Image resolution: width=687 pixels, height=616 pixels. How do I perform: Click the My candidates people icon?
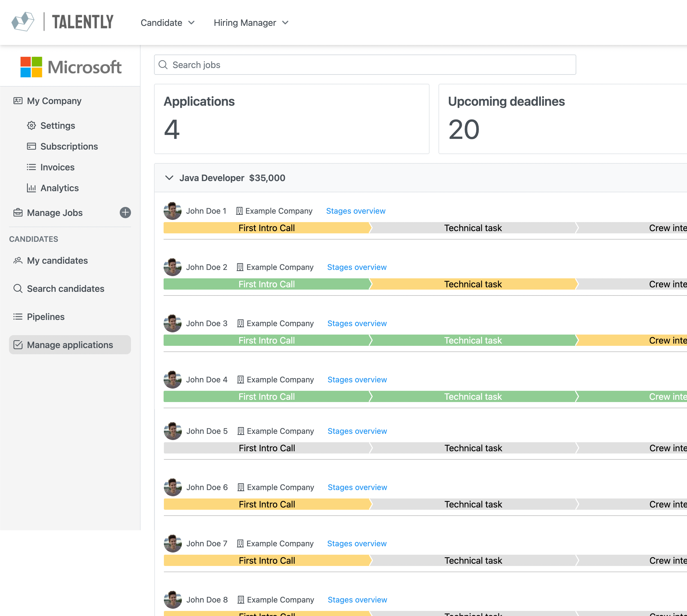18,261
